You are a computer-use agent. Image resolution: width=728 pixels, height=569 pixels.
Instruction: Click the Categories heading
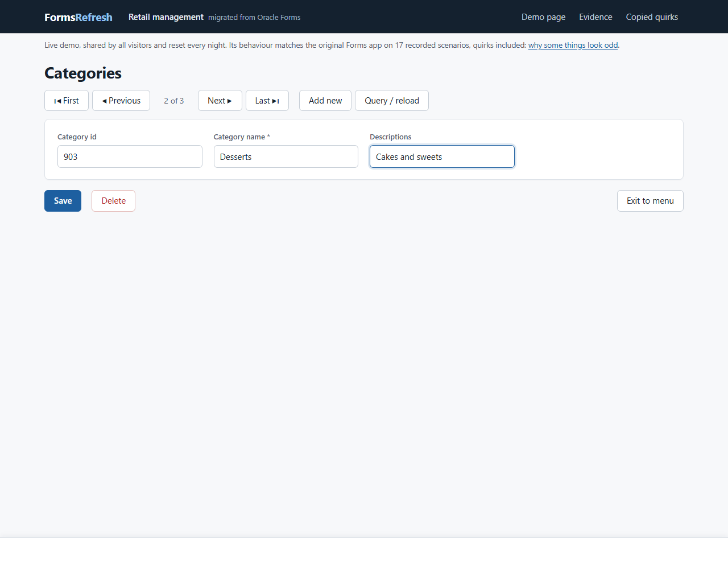pyautogui.click(x=83, y=73)
